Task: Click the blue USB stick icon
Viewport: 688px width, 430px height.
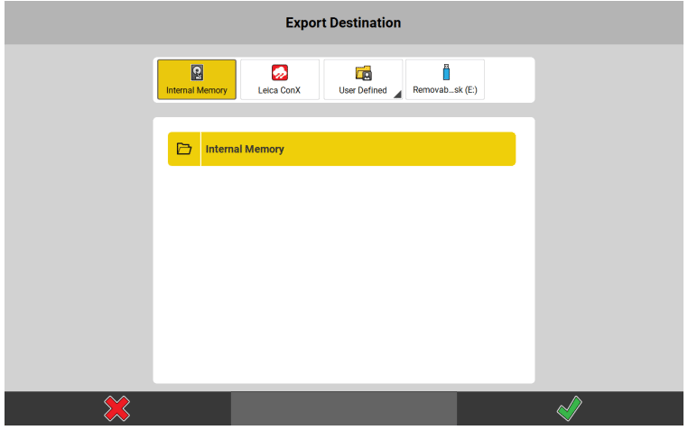Action: pos(446,72)
